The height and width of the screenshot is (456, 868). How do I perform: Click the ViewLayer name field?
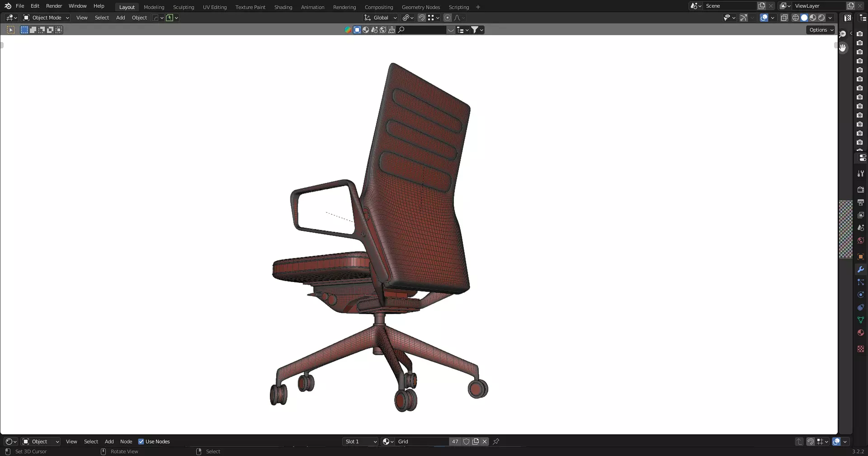click(x=819, y=6)
